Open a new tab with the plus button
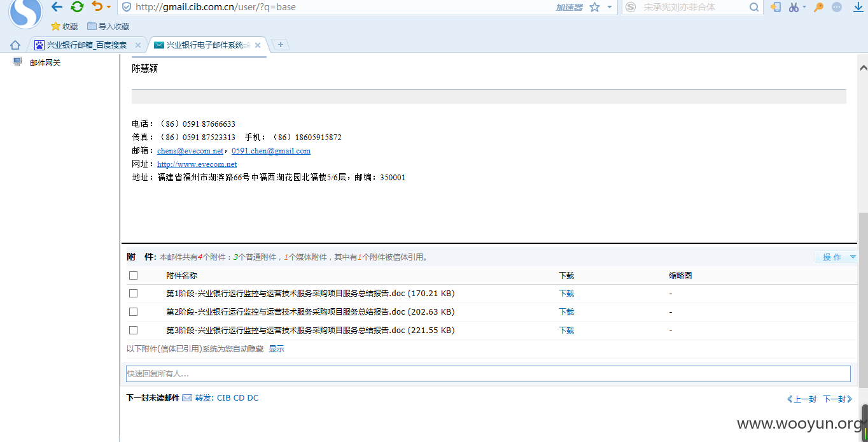 280,45
